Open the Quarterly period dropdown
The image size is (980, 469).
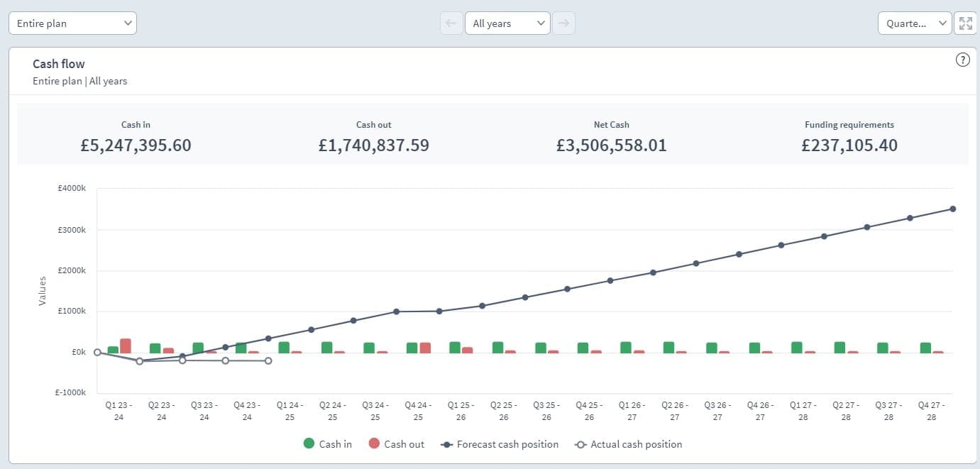pos(915,23)
